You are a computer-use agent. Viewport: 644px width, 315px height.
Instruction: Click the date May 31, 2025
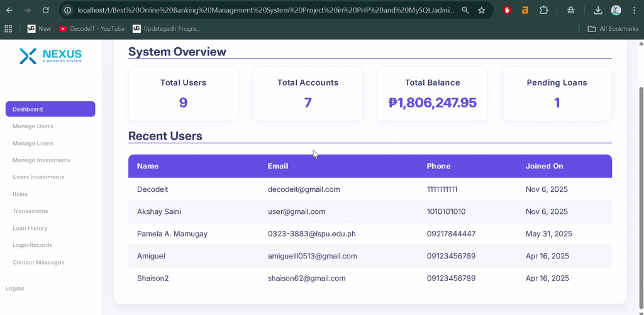tap(548, 234)
